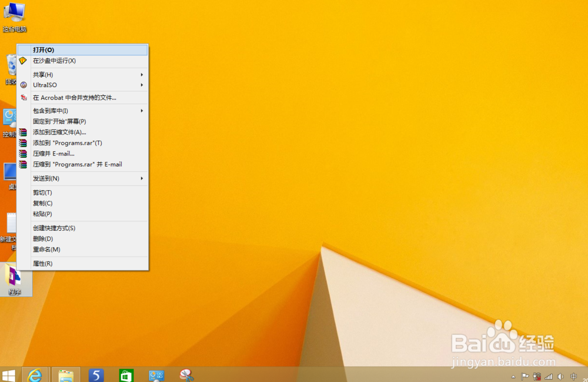The width and height of the screenshot is (588, 382).
Task: Select the new text document desktop icon
Action: 9,231
